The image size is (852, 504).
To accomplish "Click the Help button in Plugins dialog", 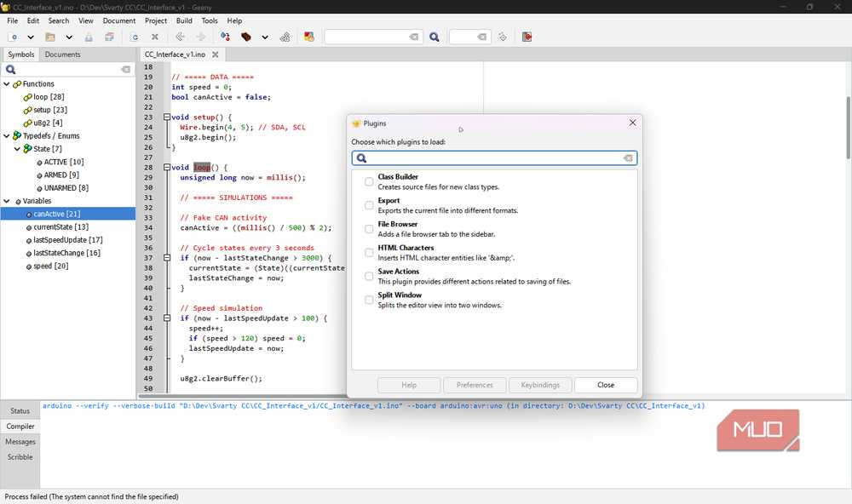I will pyautogui.click(x=409, y=385).
